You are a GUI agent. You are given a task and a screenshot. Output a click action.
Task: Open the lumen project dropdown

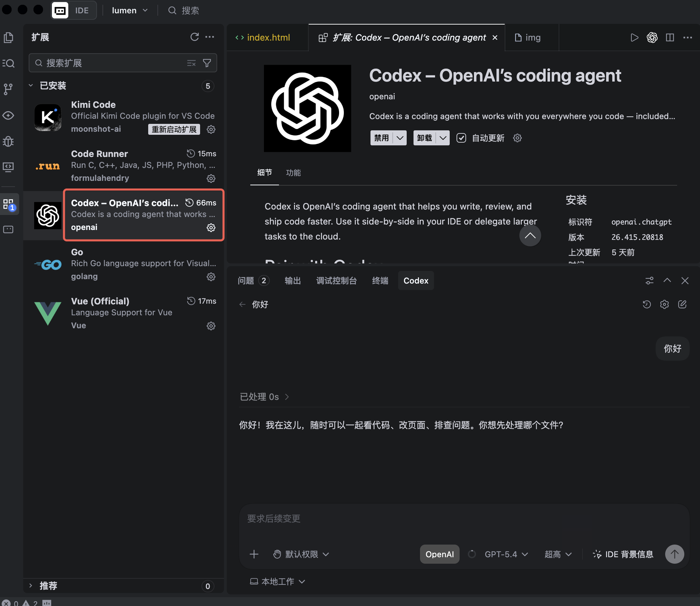point(130,11)
